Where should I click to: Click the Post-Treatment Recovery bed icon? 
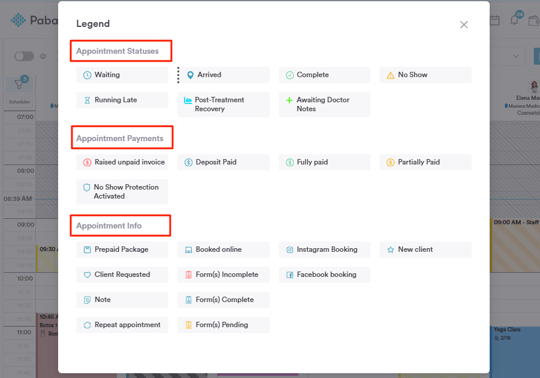(188, 100)
